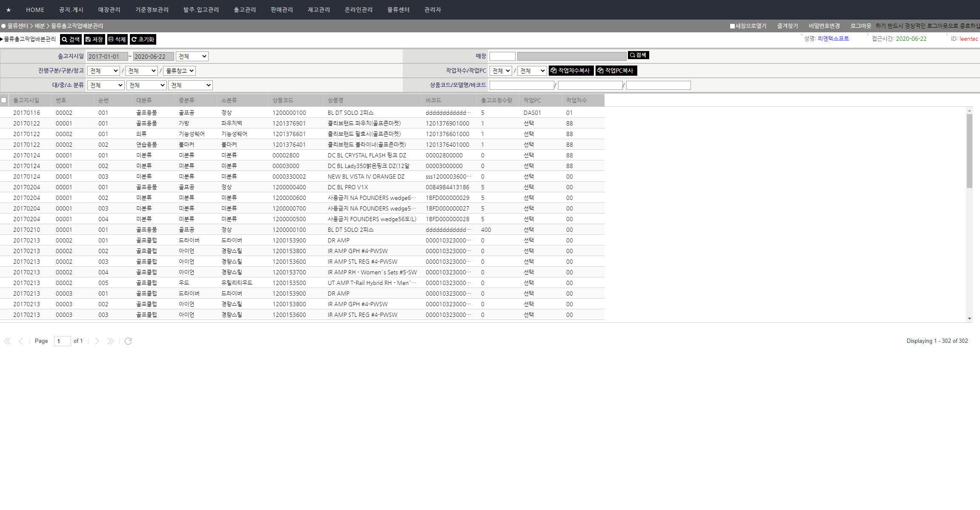Expand the 대분류 category dropdown
This screenshot has width=980, height=510.
(106, 85)
